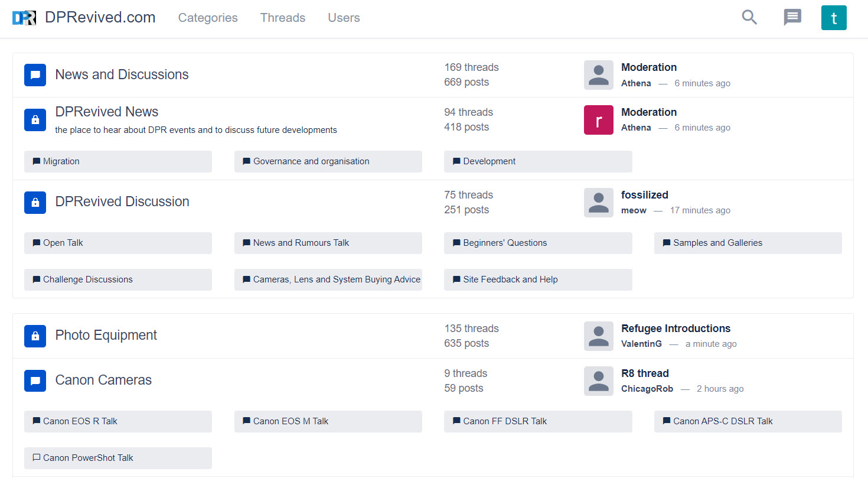Open the Development subforum
The width and height of the screenshot is (868, 478).
pos(538,161)
